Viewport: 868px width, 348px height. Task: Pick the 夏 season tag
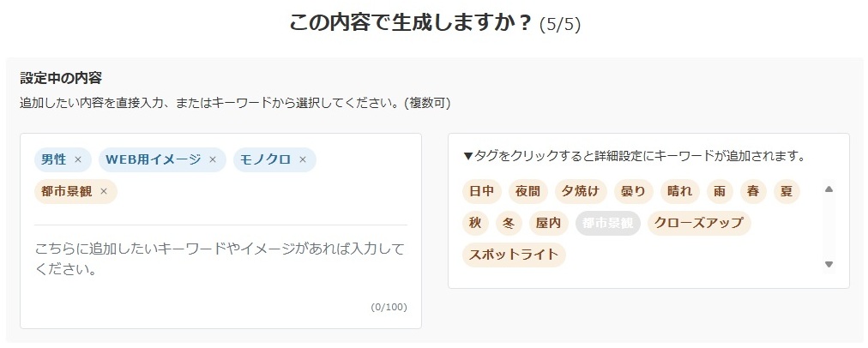coord(787,191)
